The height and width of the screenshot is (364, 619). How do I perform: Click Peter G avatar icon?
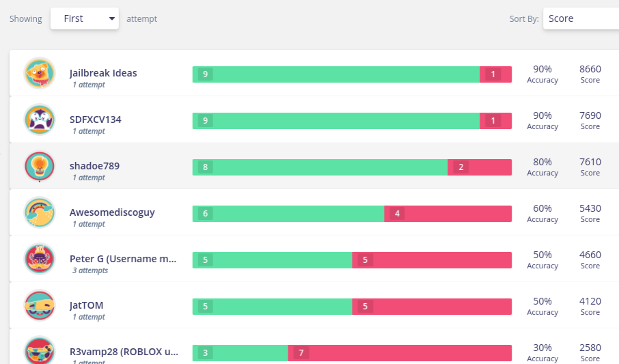tap(40, 259)
